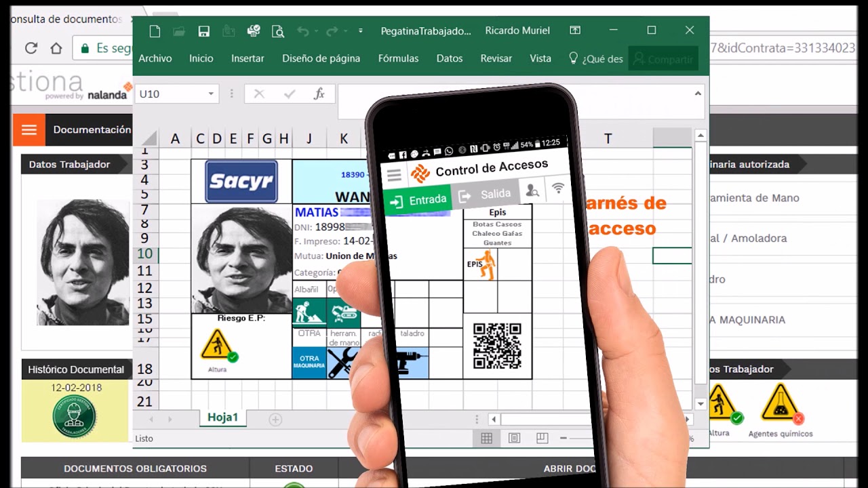868x488 pixels.
Task: Open the Name Box dropdown next to U10
Action: 211,94
